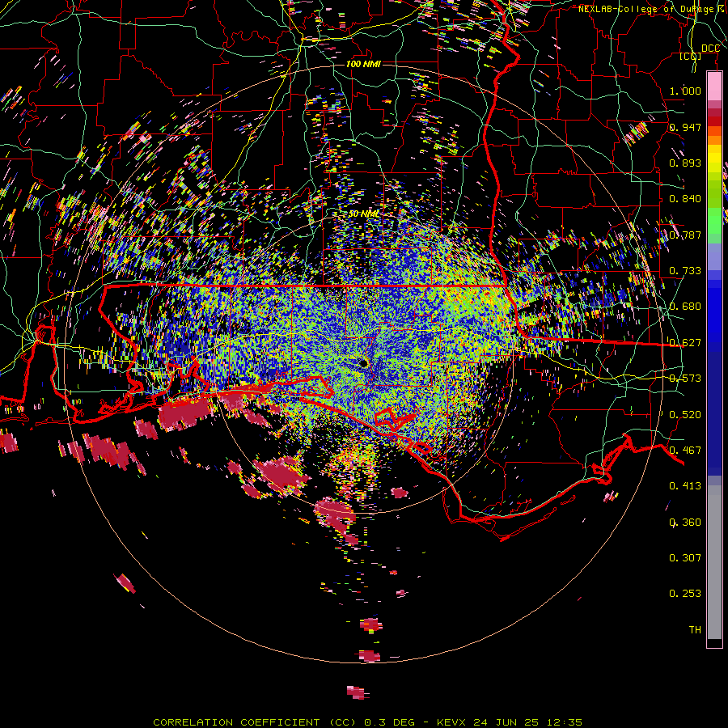Click the black radar site dot at center
The image size is (728, 728).
[363, 362]
